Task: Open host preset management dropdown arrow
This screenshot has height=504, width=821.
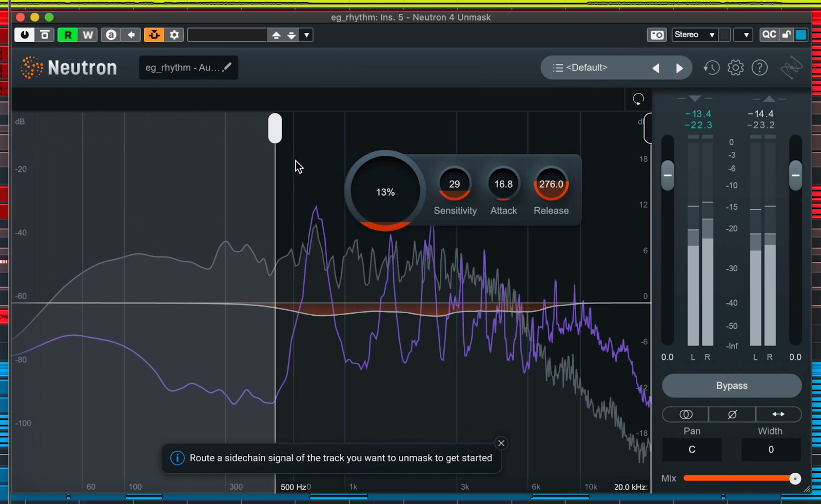Action: click(306, 35)
